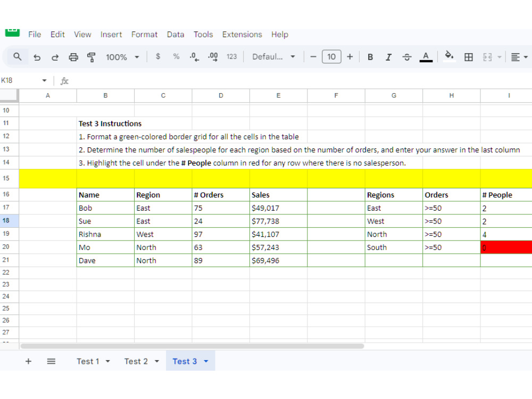This screenshot has height=399, width=532.
Task: Click the cell containing $49,017
Action: click(279, 208)
